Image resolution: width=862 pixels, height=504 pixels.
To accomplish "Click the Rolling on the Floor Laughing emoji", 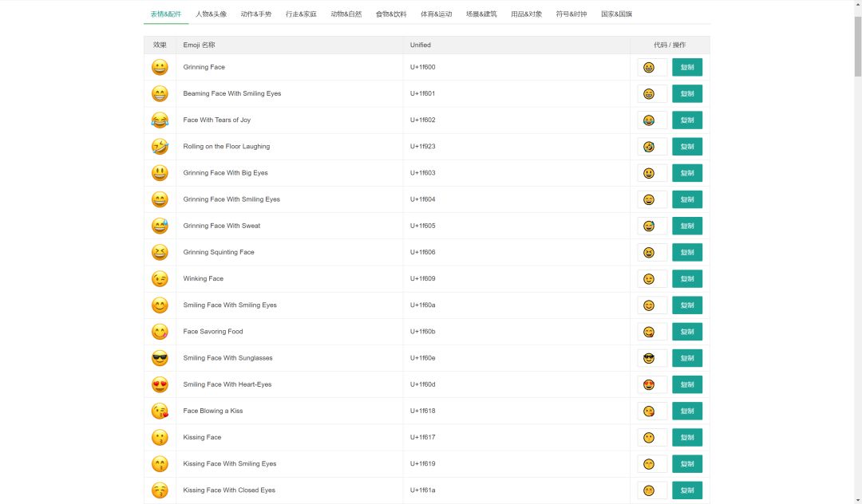I will [160, 146].
